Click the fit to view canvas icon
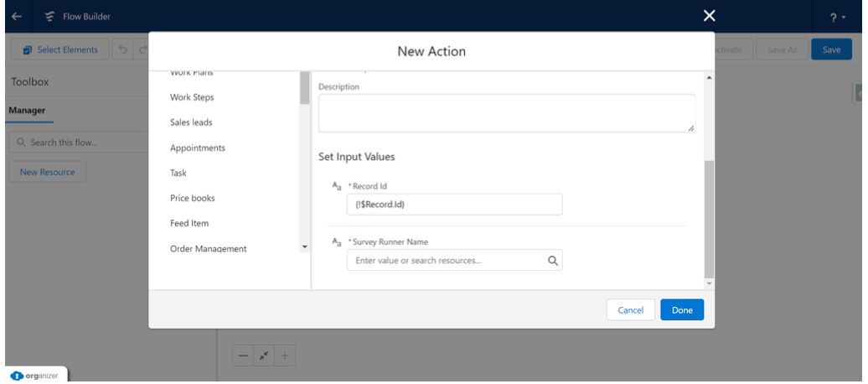This screenshot has height=384, width=868. coord(264,356)
